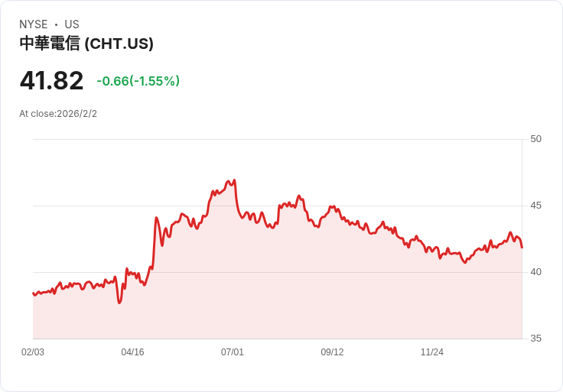The height and width of the screenshot is (392, 563).
Task: Click the 41.82 closing price
Action: coord(51,81)
